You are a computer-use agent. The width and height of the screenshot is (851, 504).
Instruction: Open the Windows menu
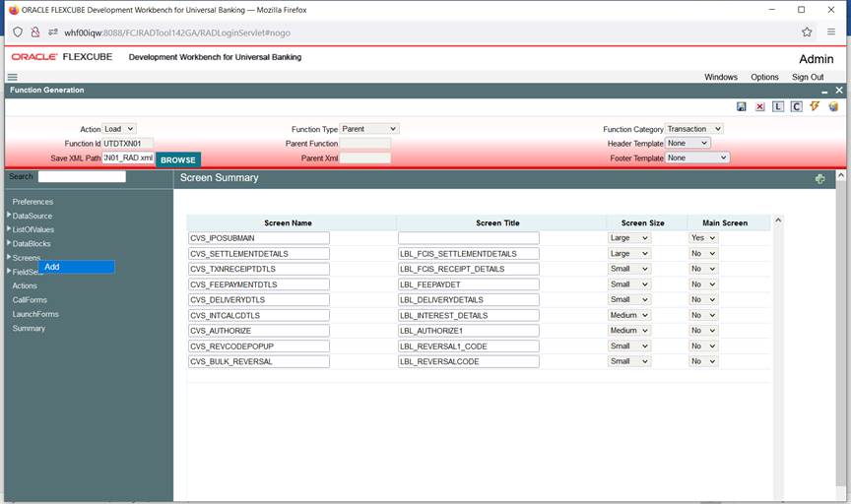tap(721, 77)
